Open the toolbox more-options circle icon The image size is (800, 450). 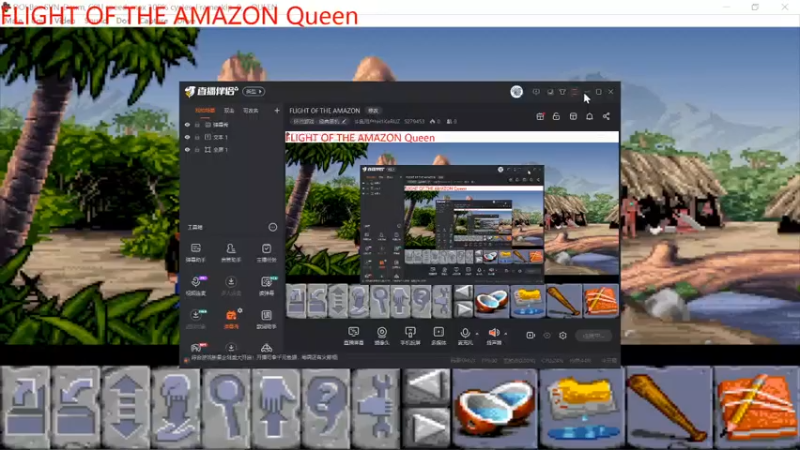(x=273, y=227)
